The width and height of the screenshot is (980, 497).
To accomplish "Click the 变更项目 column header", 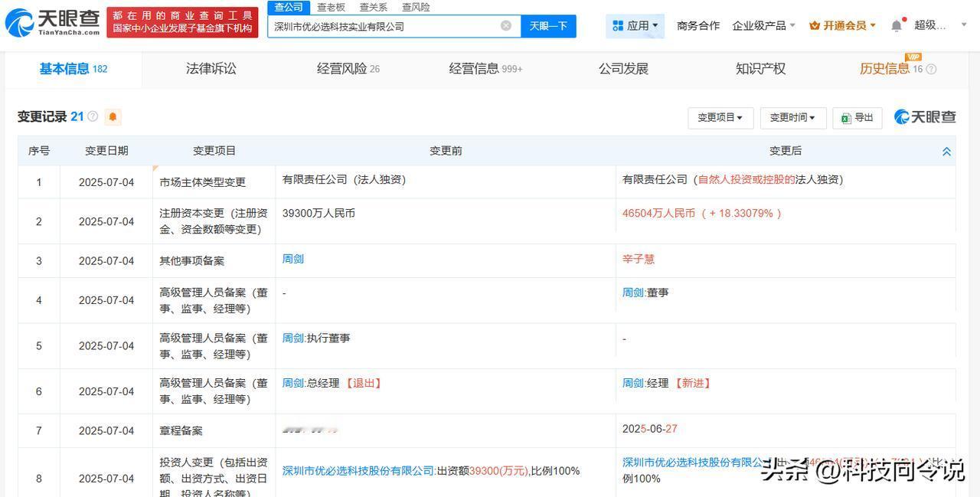I will click(214, 151).
